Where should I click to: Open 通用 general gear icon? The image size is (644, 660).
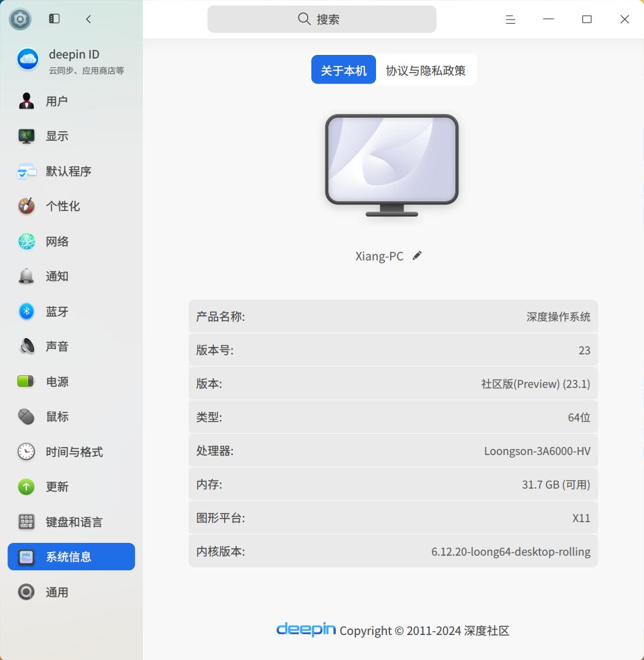point(26,592)
